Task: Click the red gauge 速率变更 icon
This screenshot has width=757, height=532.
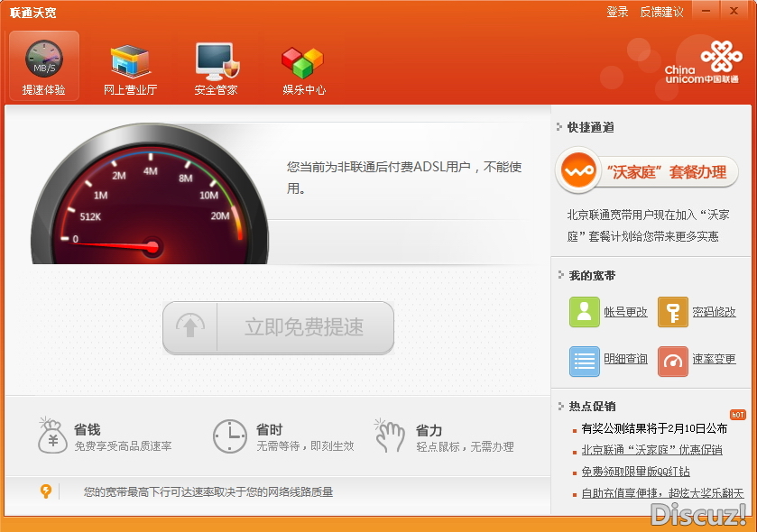Action: coord(673,361)
